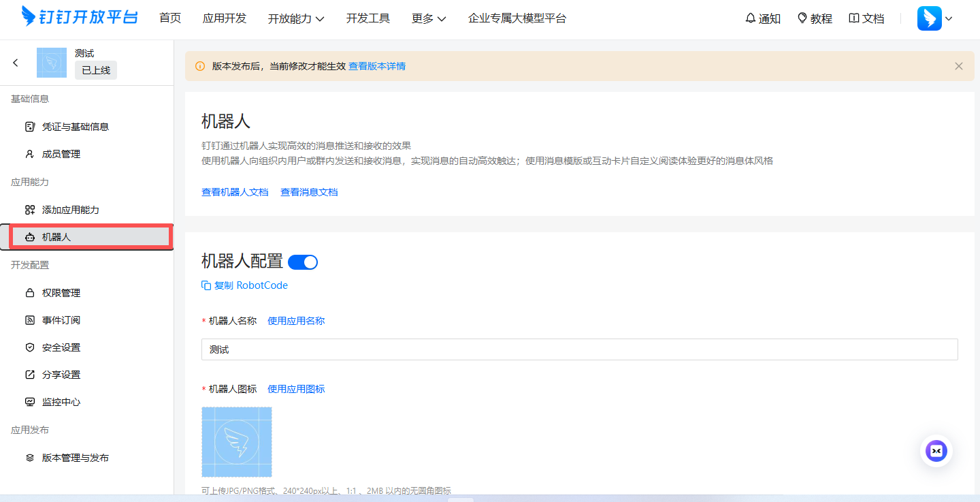Select the 权限管理 lock icon
The width and height of the screenshot is (980, 502).
pos(29,292)
